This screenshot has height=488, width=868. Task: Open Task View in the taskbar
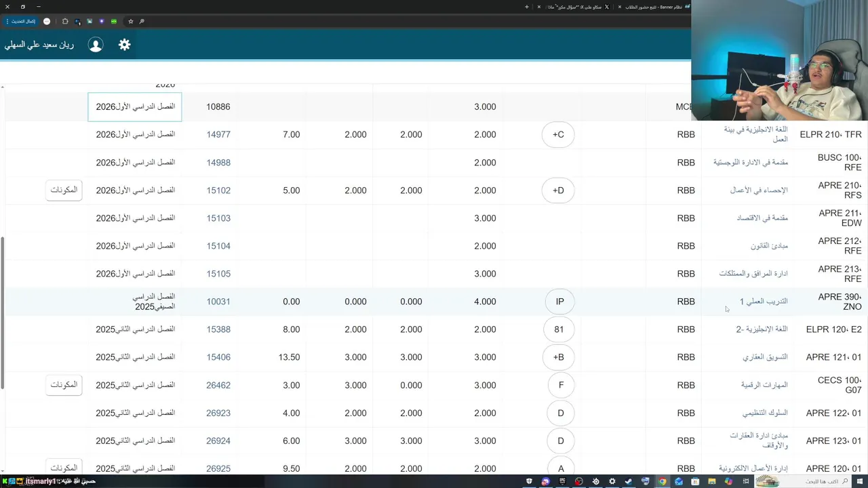click(745, 481)
